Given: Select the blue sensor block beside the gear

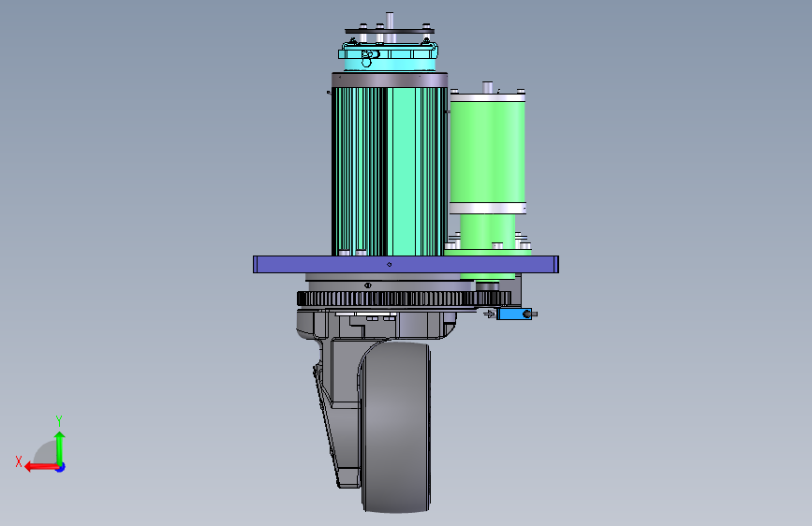Looking at the screenshot, I should pos(514,314).
